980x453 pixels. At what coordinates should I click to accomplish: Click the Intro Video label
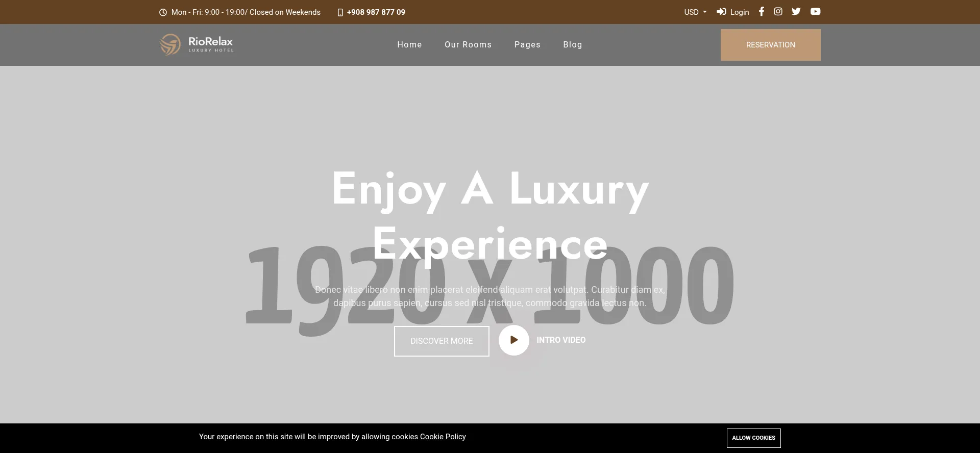(561, 340)
